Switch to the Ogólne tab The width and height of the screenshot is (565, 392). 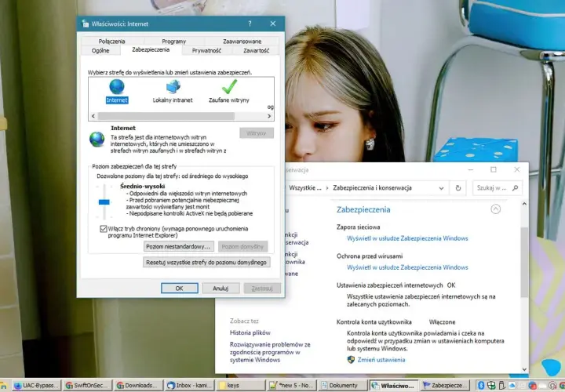pyautogui.click(x=100, y=50)
